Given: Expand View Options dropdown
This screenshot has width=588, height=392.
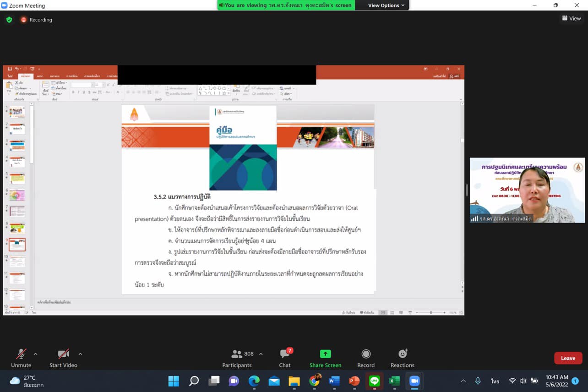Looking at the screenshot, I should point(387,5).
